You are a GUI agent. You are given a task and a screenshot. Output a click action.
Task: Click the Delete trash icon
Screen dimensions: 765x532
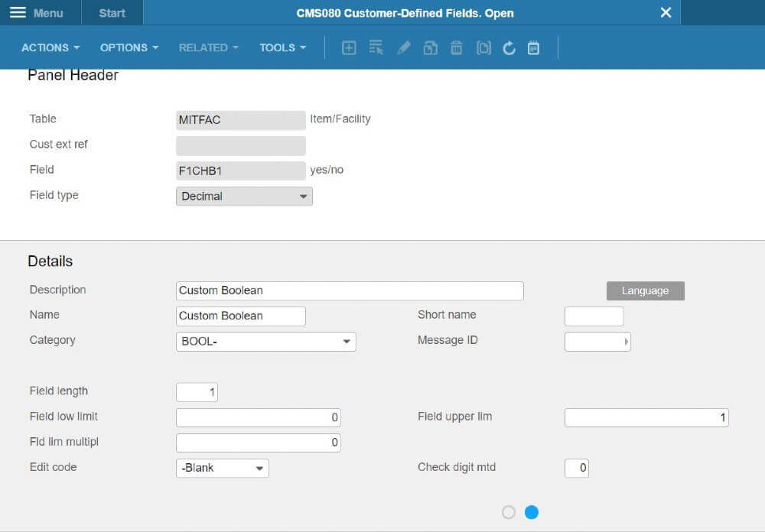(456, 47)
